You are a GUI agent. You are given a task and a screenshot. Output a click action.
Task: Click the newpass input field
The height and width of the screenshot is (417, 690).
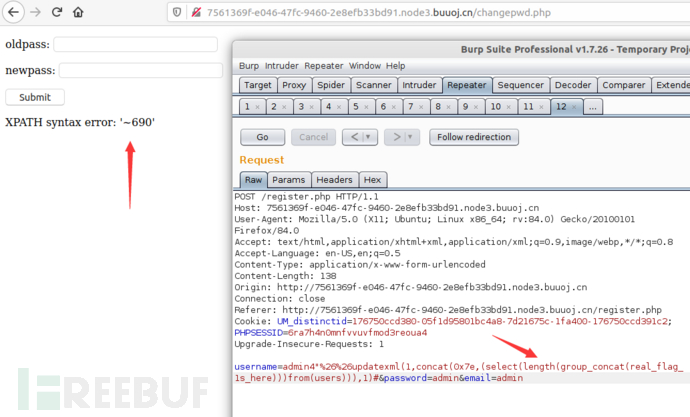click(x=141, y=70)
